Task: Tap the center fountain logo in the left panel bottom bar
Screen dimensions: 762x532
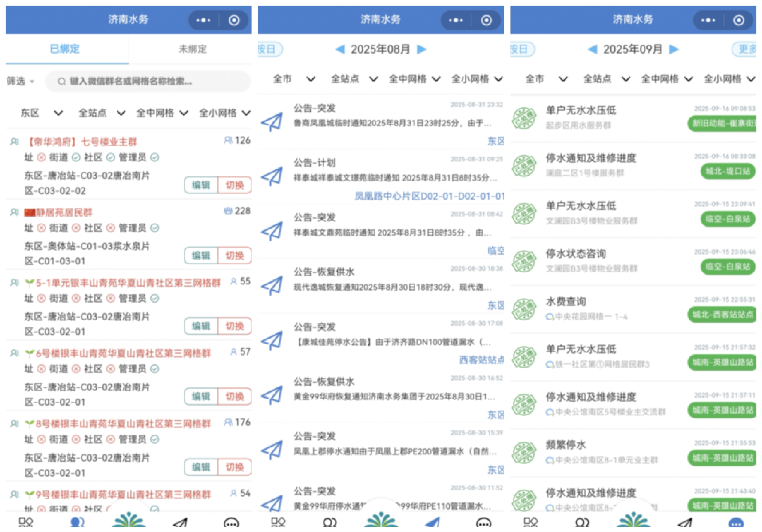Action: pos(128,520)
